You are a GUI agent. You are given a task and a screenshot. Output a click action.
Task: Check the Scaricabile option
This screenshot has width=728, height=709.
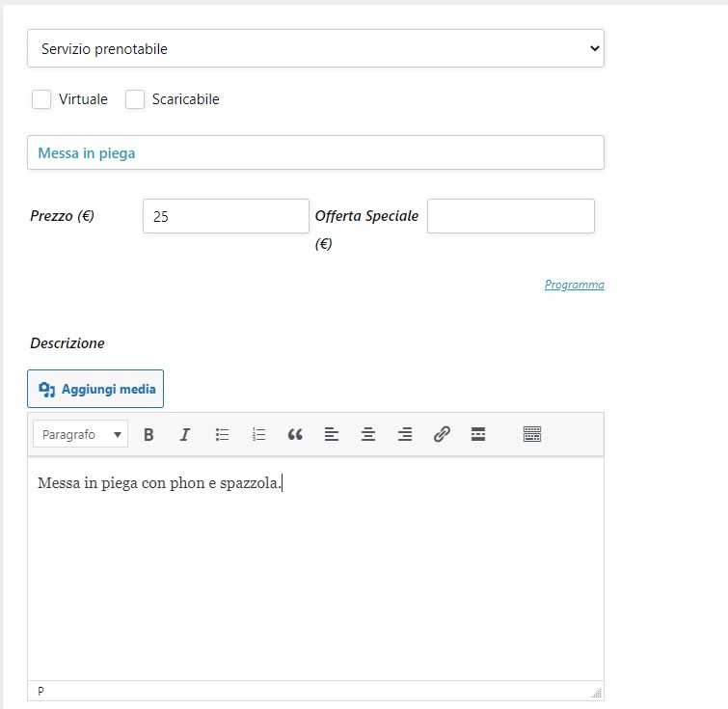(135, 99)
